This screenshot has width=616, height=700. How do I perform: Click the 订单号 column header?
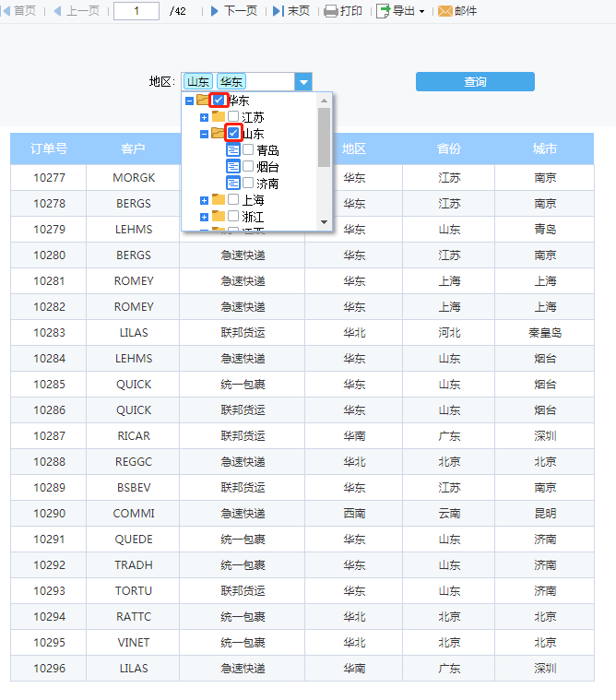click(49, 148)
